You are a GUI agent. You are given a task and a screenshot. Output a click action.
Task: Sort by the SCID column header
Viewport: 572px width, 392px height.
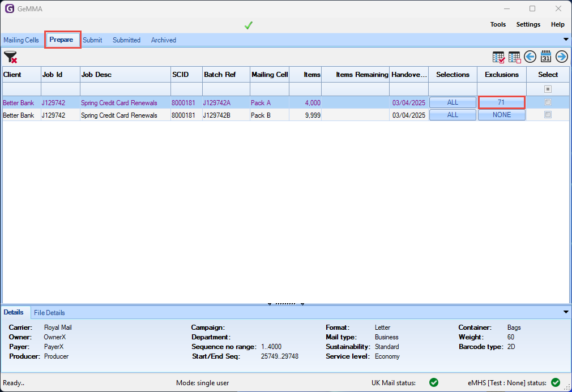pos(186,74)
